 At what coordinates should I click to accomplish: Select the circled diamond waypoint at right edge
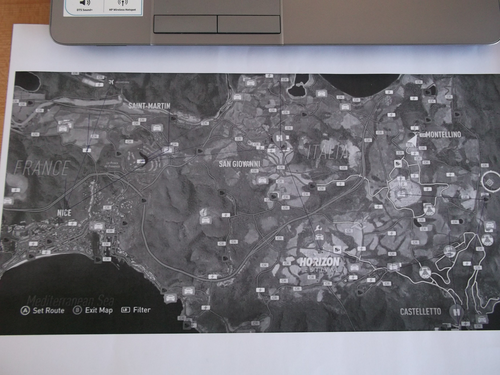click(x=489, y=182)
